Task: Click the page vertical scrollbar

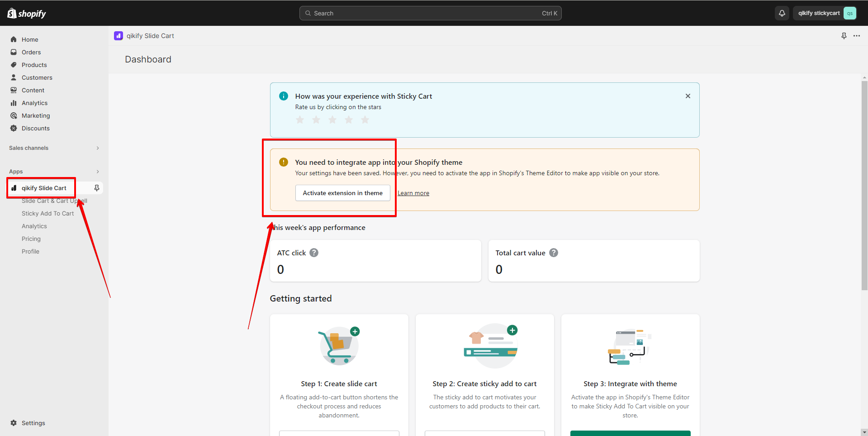Action: tap(864, 186)
